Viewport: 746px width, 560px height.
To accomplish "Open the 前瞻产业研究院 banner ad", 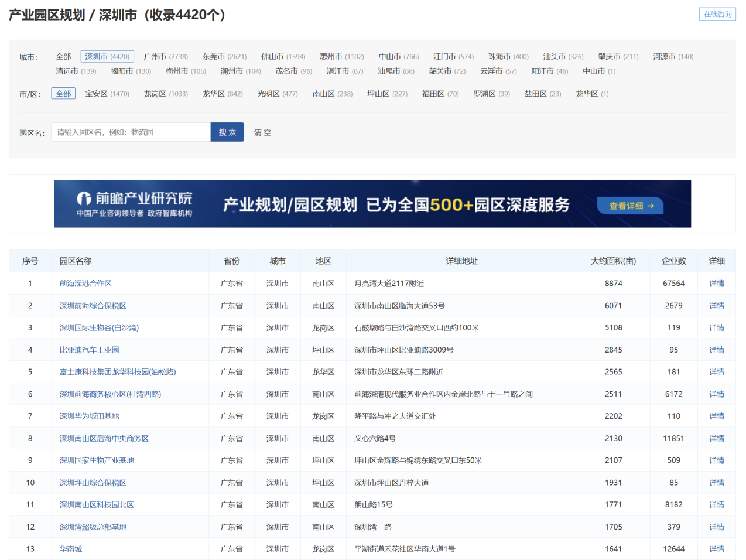I will pyautogui.click(x=372, y=204).
